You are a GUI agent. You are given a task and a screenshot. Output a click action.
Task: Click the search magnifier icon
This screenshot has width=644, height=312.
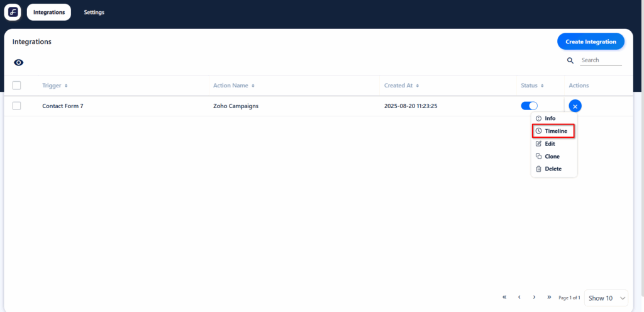tap(570, 60)
